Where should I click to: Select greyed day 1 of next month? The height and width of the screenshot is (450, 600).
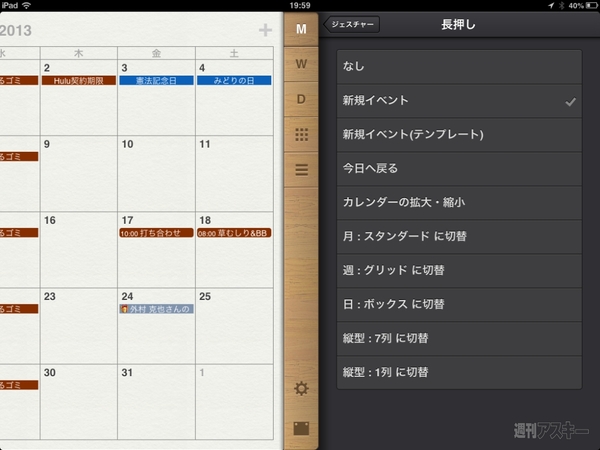tap(234, 402)
